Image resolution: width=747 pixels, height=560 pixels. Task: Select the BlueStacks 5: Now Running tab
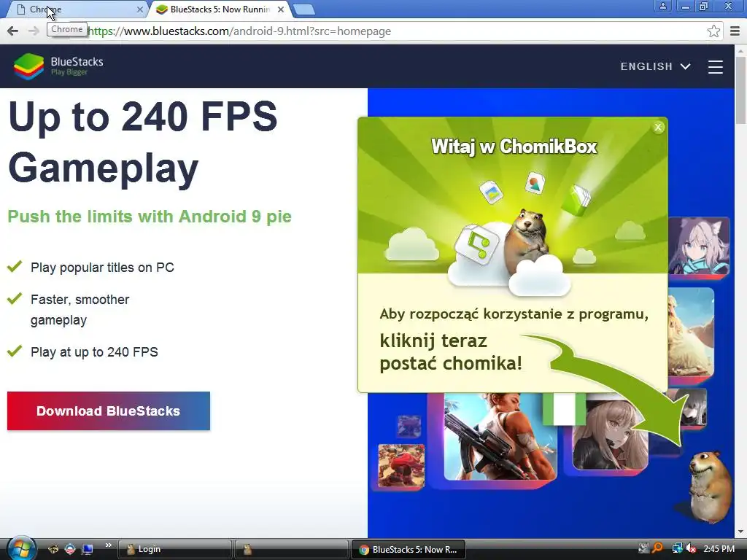[x=219, y=9]
